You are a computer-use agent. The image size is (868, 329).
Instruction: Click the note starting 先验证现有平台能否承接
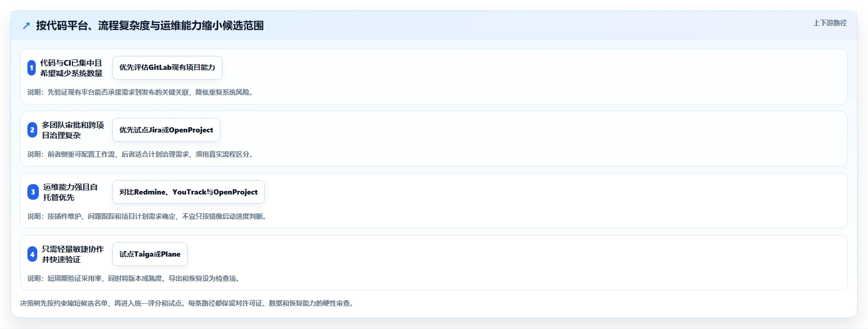pos(141,92)
